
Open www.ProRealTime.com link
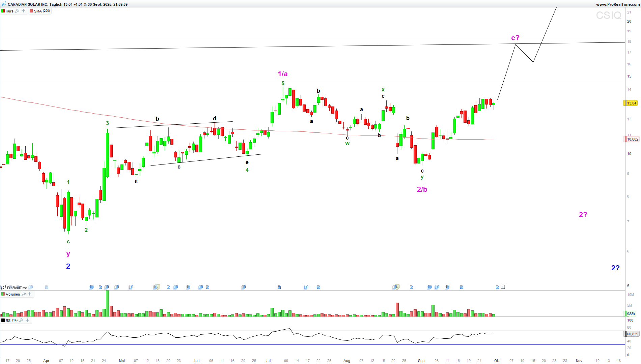617,4
